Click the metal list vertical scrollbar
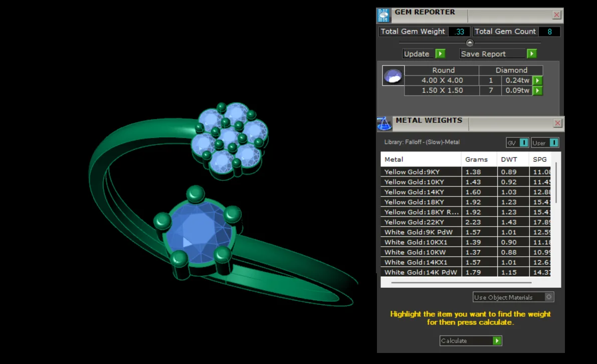Image resolution: width=597 pixels, height=364 pixels. point(556,183)
